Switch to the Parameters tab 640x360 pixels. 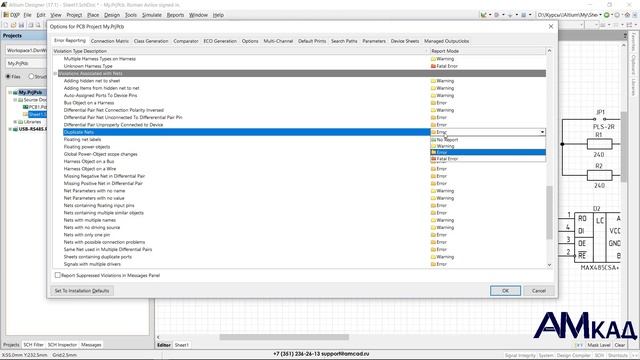(373, 41)
